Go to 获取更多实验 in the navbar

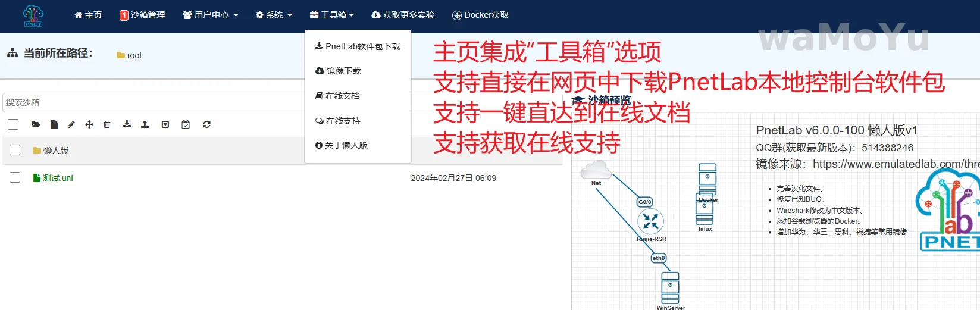(403, 15)
